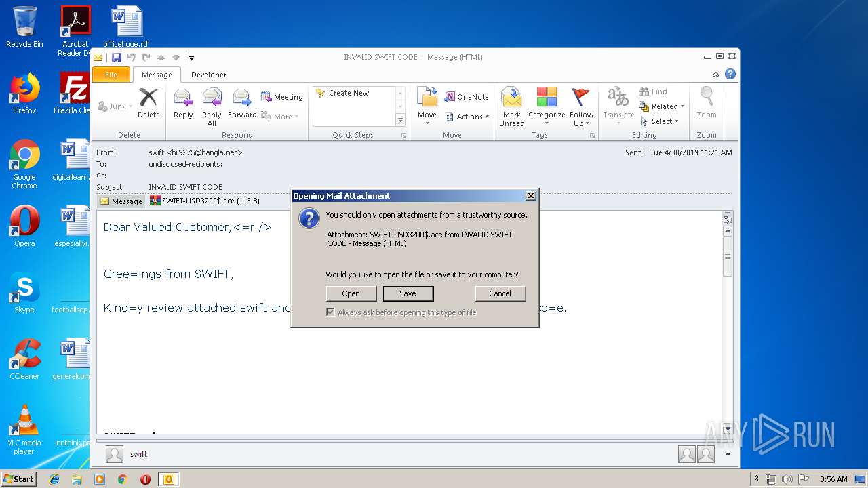This screenshot has height=488, width=868.
Task: Show hidden tray icons arrow
Action: (757, 479)
